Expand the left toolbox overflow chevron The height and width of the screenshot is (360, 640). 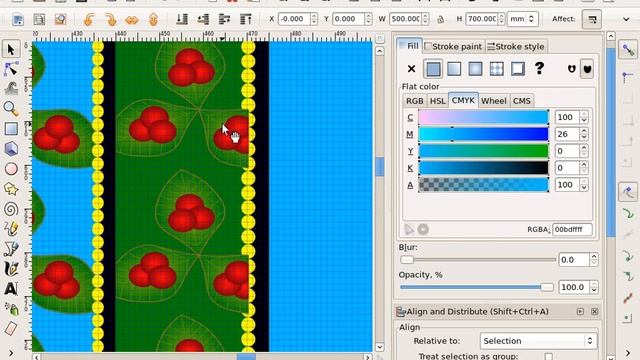pos(11,353)
